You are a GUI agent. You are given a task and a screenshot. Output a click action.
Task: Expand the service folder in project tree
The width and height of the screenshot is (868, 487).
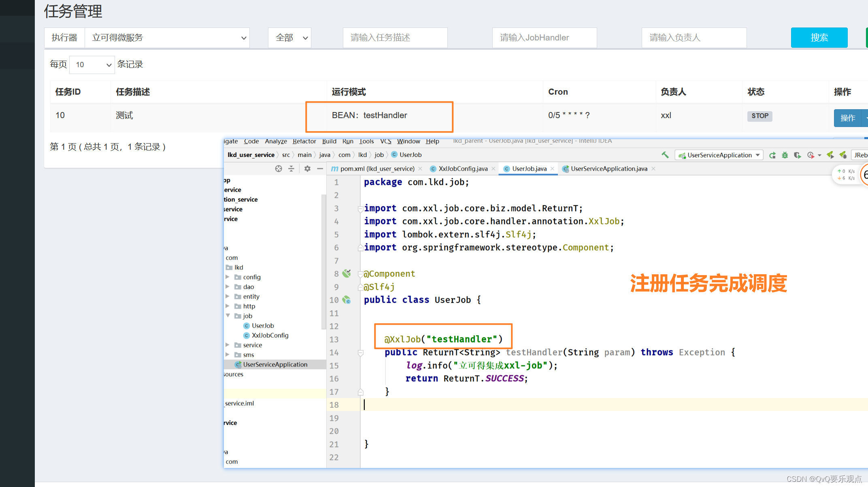tap(228, 345)
